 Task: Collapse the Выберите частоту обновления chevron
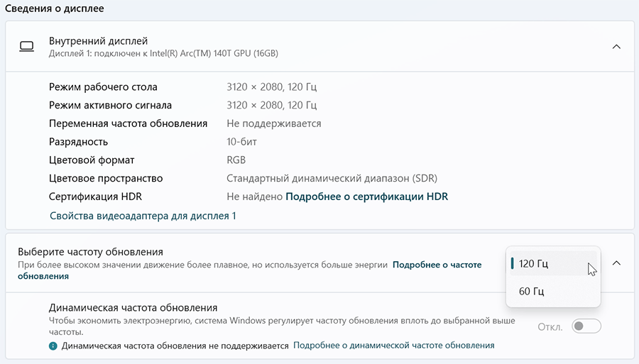[616, 263]
